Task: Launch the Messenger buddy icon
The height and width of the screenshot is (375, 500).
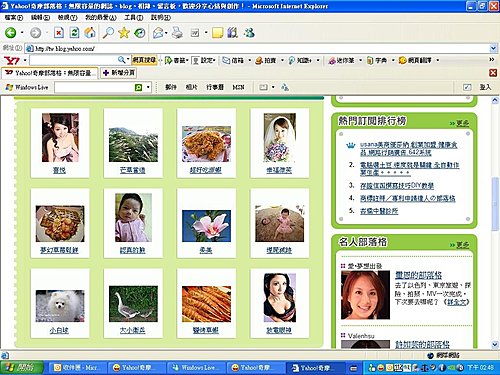Action: [249, 33]
